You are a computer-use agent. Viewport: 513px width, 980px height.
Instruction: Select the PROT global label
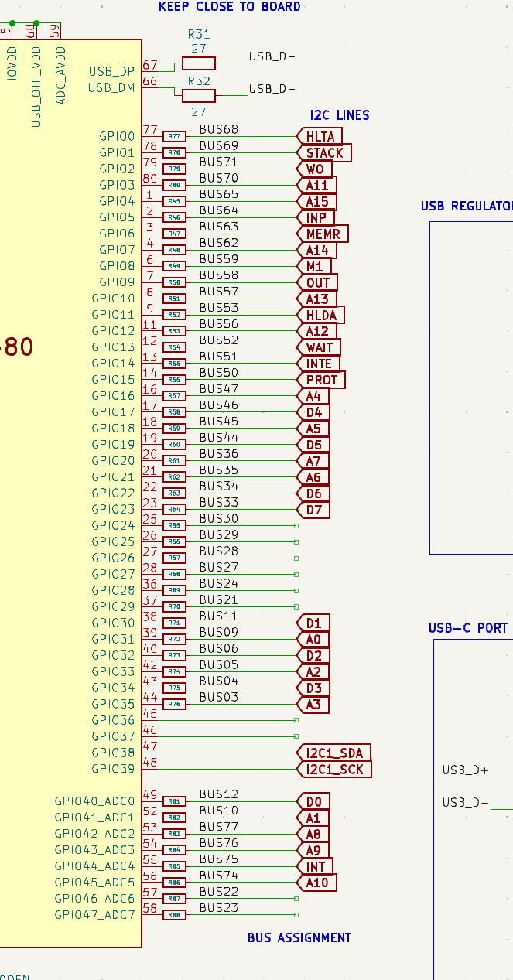coord(321,380)
